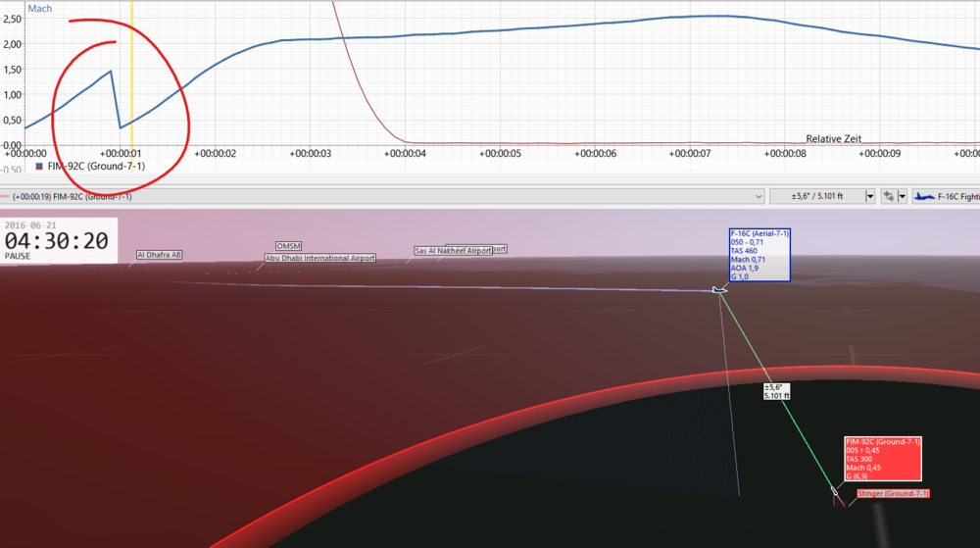
Task: Click the FIM-92C (Ground-7-1) chart legend entry
Action: pos(96,167)
